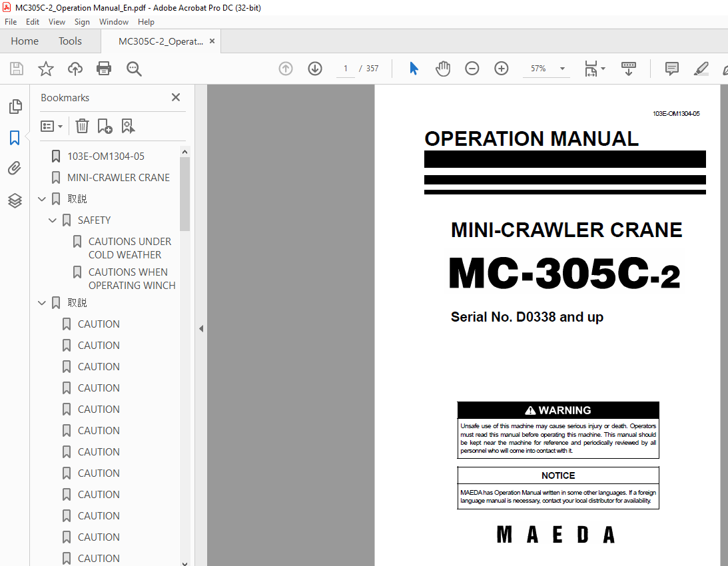Click the 57% zoom value field
The height and width of the screenshot is (566, 728).
point(539,69)
